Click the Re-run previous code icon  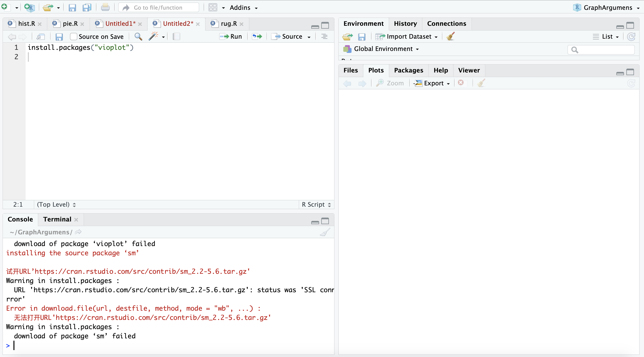coord(257,37)
